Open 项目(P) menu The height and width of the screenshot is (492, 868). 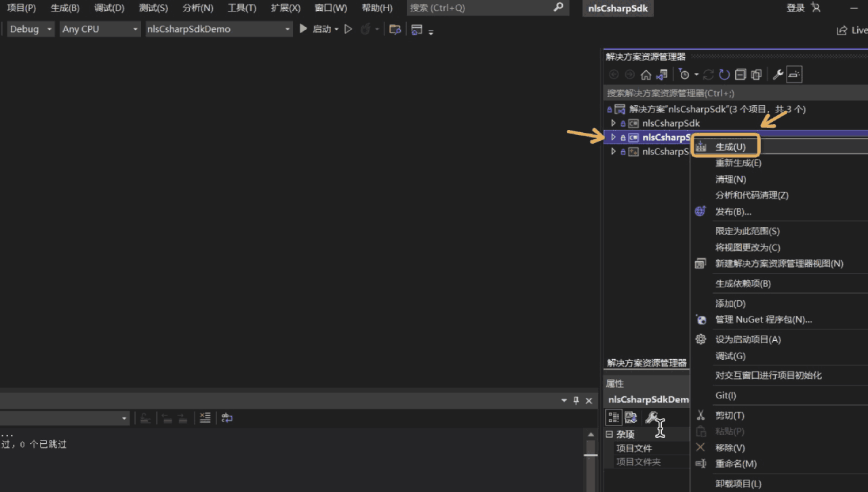pos(21,7)
